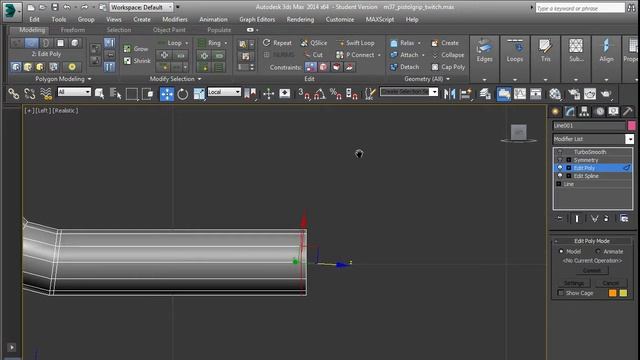This screenshot has height=360, width=640.
Task: Click the Cap Poly tool
Action: [448, 67]
